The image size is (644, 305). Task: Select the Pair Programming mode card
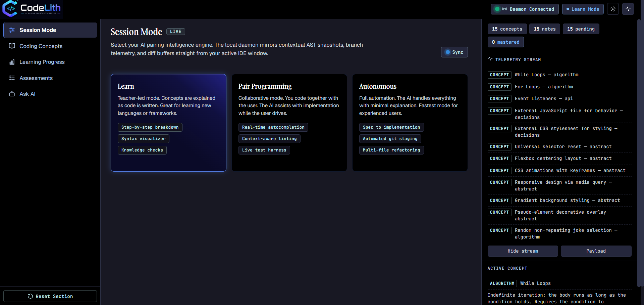click(x=289, y=123)
